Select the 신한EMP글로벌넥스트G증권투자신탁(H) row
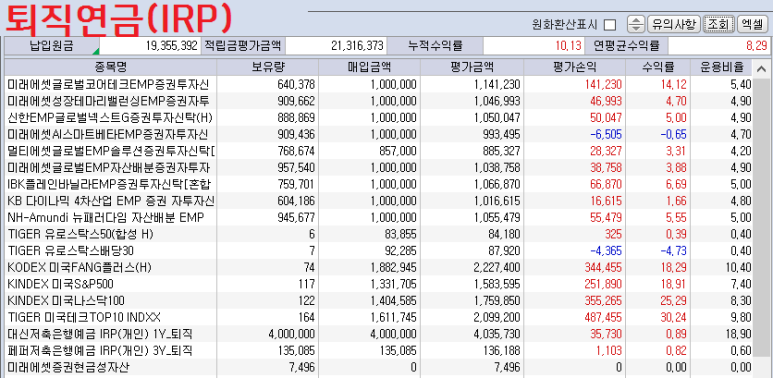Viewport: 773px width, 378px height. (x=378, y=118)
